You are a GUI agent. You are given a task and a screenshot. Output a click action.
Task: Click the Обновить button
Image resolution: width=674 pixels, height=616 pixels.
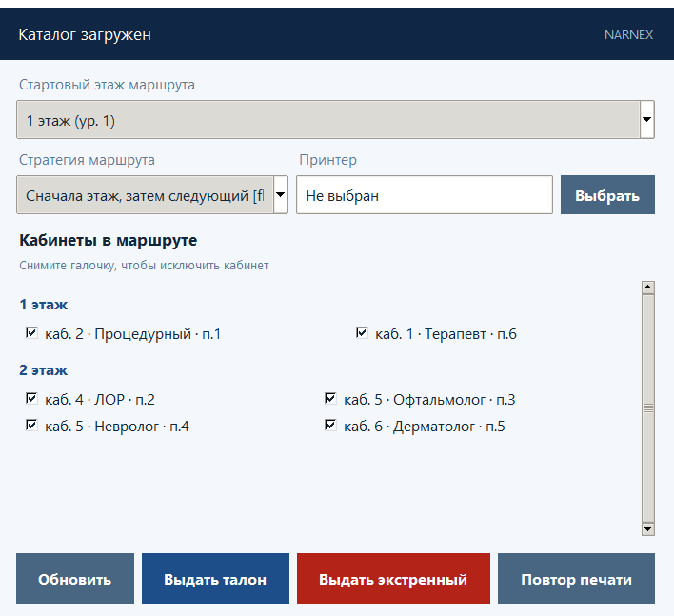point(75,579)
